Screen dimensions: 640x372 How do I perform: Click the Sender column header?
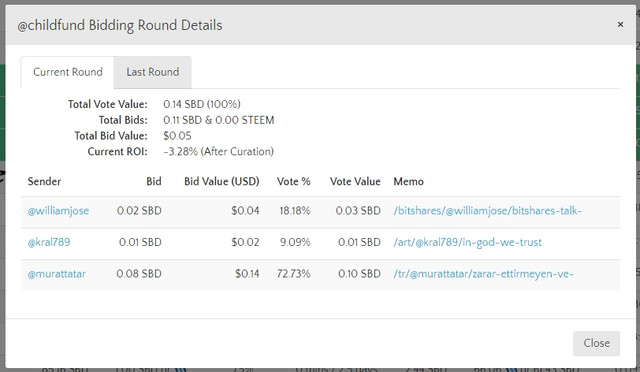point(44,181)
